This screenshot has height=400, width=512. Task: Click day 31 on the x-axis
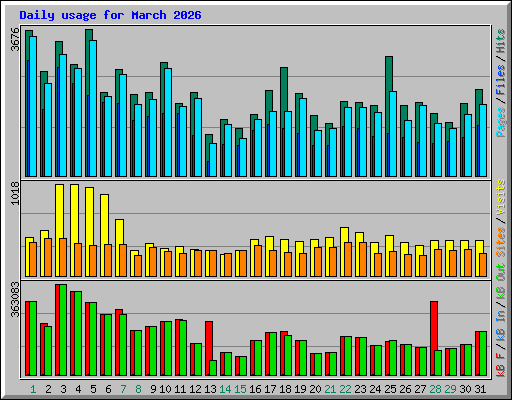click(480, 389)
